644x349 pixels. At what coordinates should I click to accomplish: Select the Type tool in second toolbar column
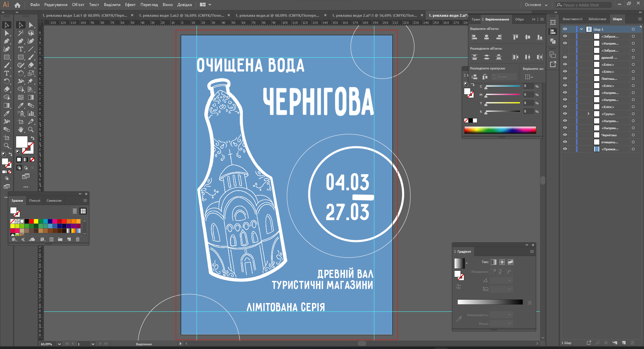(20, 49)
